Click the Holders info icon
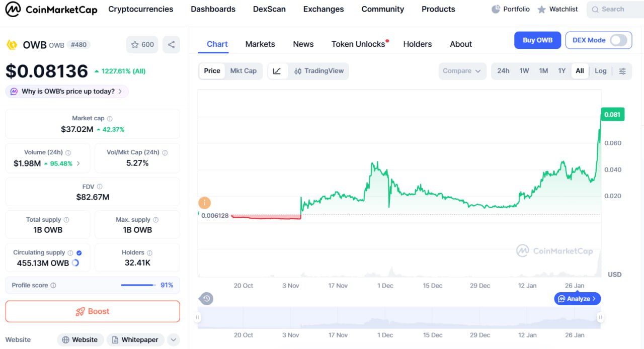This screenshot has width=644, height=349. pos(149,253)
